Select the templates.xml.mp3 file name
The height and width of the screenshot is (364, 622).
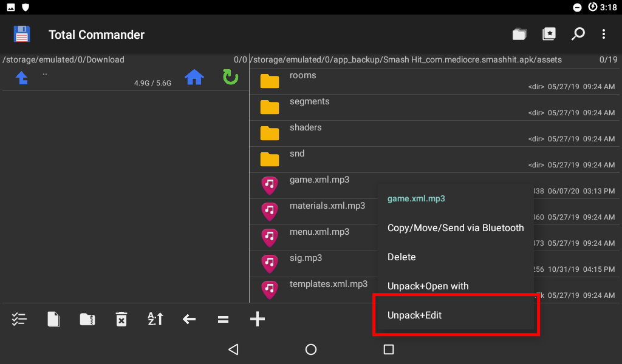tap(329, 284)
